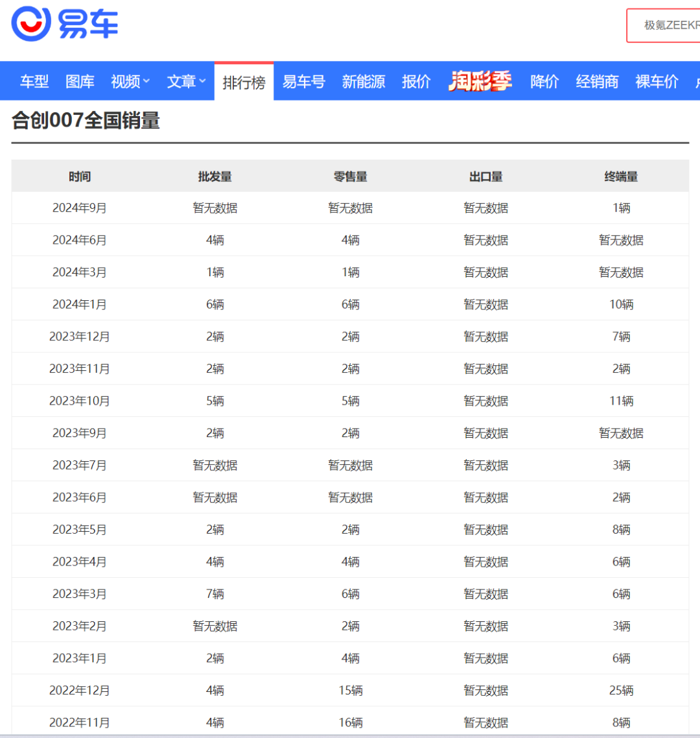Screen dimensions: 700x738
Task: Click 16辆 零售量 in 2022年11月 row
Action: [x=351, y=722]
